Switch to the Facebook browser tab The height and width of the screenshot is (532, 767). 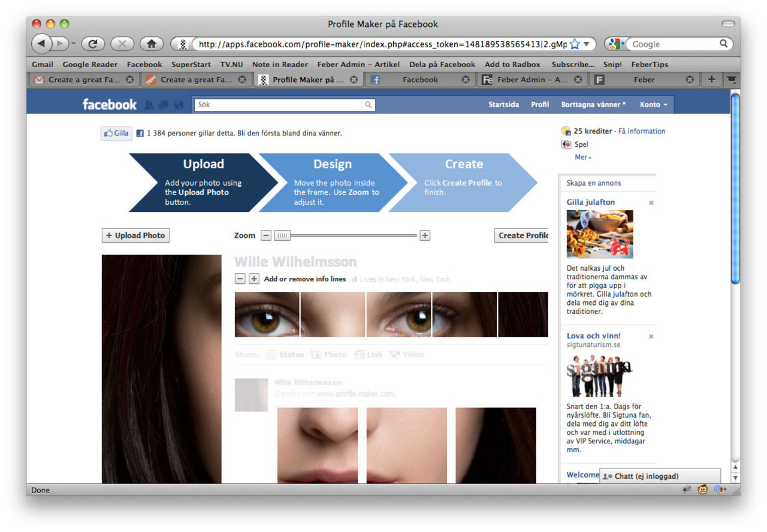[x=419, y=79]
